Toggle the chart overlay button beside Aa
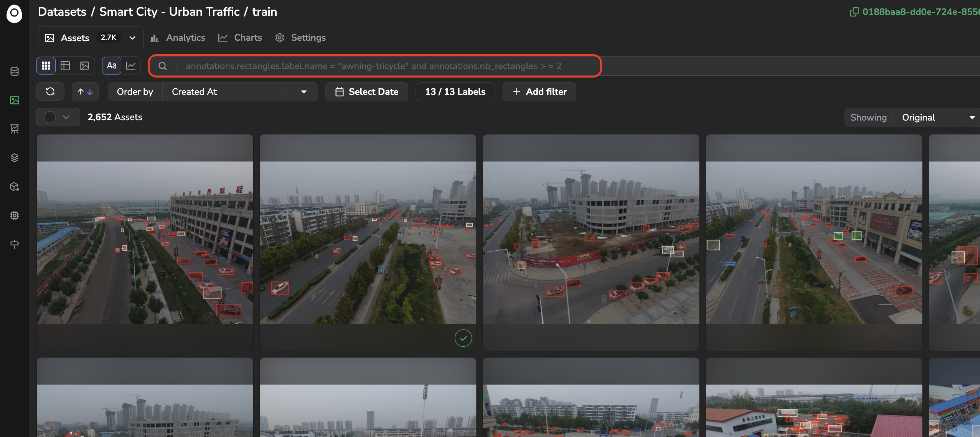The image size is (980, 437). click(x=131, y=66)
